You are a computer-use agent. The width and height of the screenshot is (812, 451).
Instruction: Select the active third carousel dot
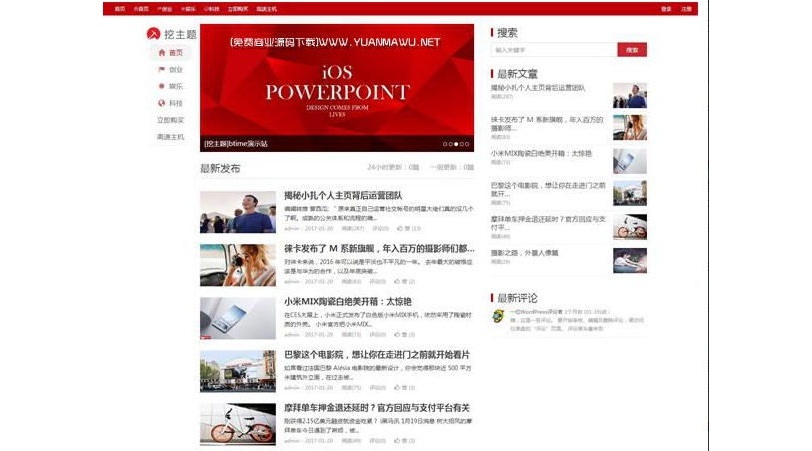tap(456, 144)
